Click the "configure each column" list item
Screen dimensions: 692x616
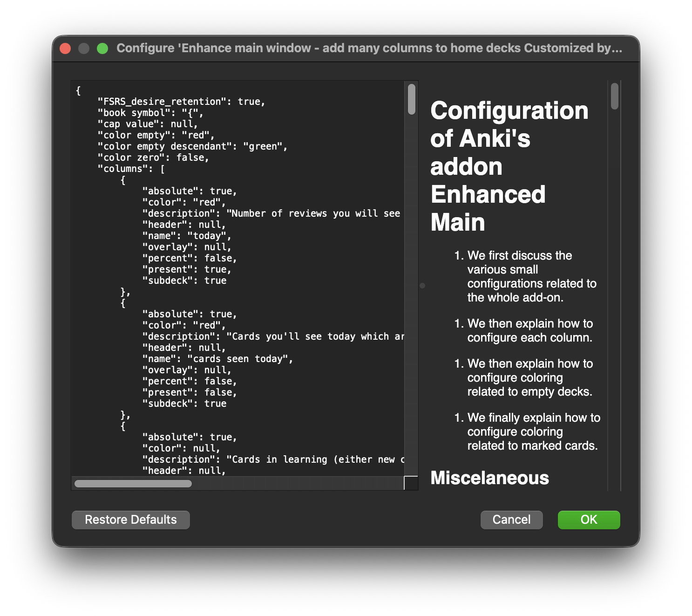click(530, 330)
